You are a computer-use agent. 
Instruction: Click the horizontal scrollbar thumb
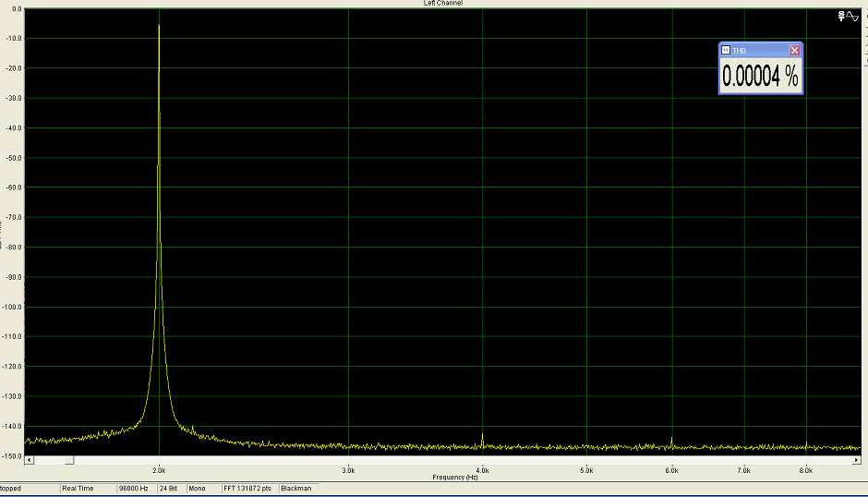coord(69,460)
